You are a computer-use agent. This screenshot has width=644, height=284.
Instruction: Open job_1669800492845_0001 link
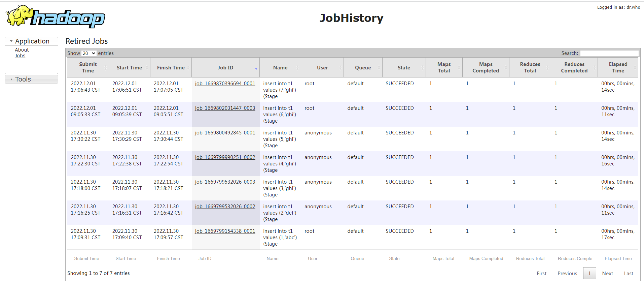[x=225, y=133]
